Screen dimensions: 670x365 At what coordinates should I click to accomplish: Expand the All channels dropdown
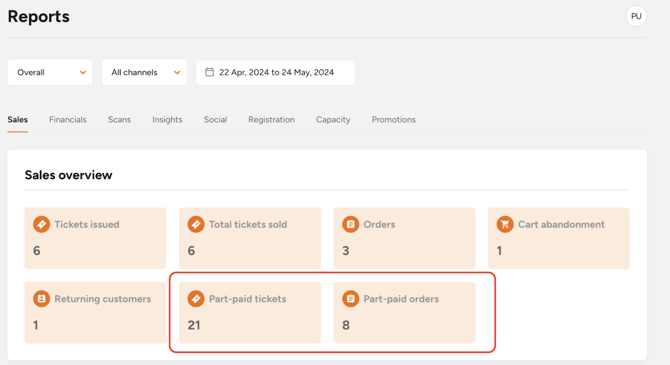[144, 72]
